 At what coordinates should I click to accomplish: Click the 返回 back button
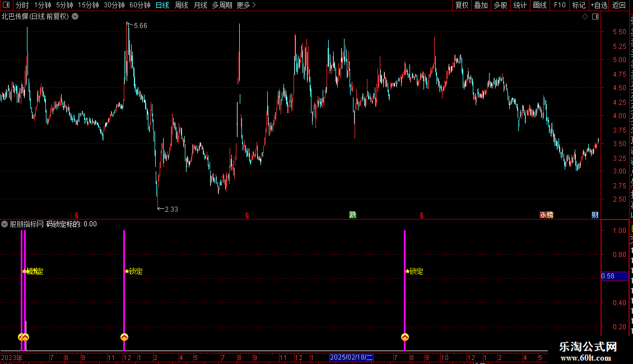619,5
